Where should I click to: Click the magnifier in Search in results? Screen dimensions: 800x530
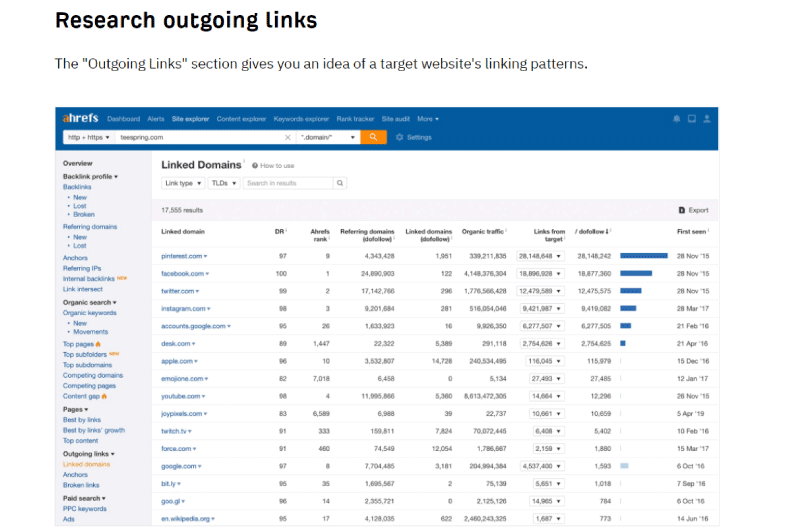(340, 183)
